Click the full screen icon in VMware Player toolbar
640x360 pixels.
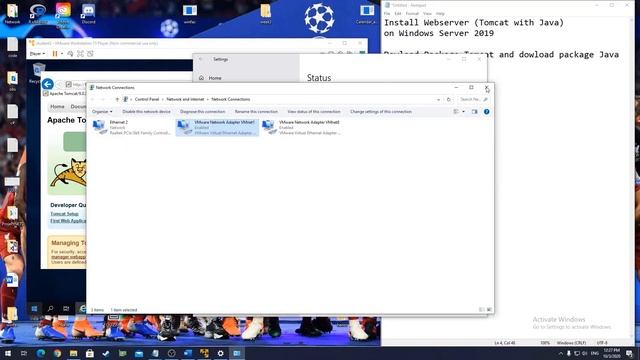point(80,53)
